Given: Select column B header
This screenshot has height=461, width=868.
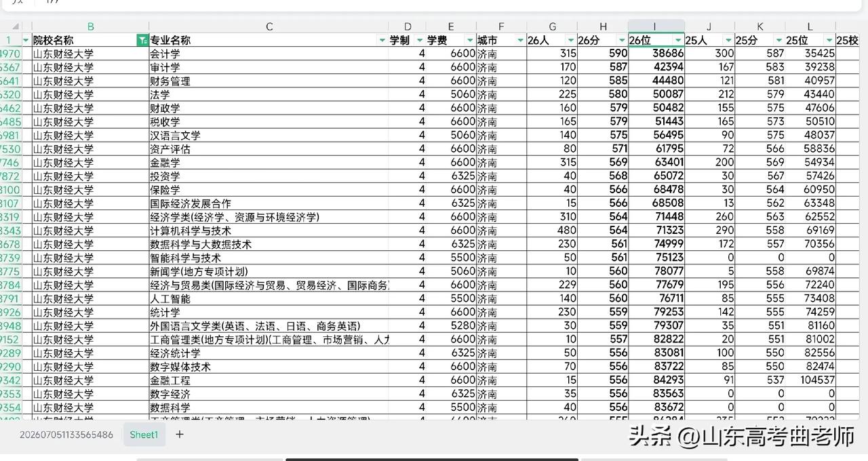Looking at the screenshot, I should pos(90,27).
